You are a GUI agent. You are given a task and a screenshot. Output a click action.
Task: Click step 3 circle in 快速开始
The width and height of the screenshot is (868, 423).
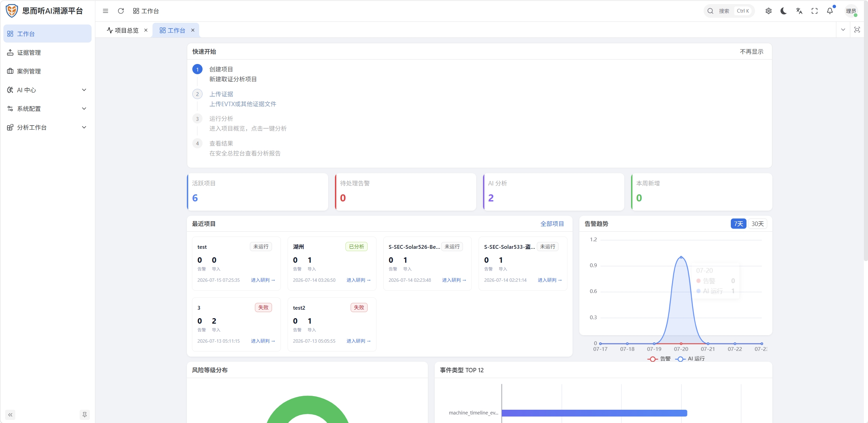click(197, 119)
